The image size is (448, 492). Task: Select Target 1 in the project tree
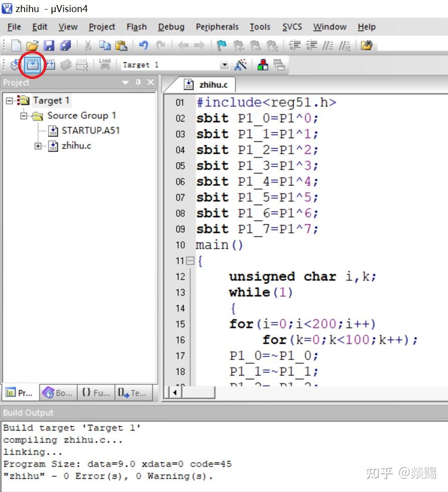(51, 101)
